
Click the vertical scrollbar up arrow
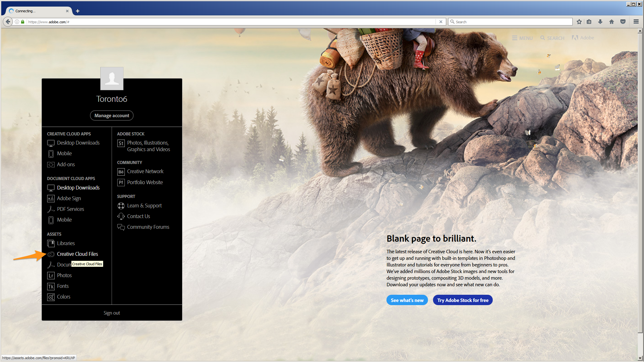pos(640,31)
